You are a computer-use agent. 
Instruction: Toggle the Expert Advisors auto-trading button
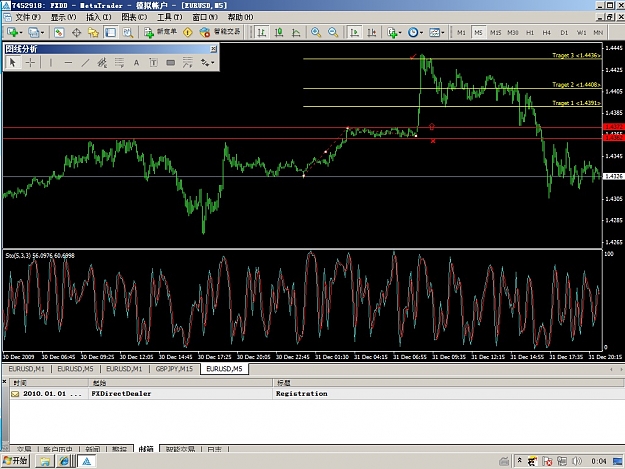point(220,33)
